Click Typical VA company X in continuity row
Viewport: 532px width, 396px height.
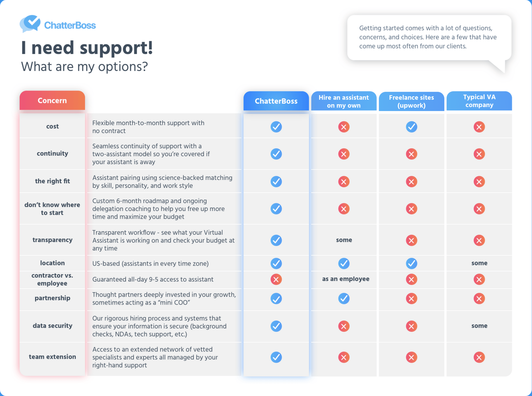[479, 154]
